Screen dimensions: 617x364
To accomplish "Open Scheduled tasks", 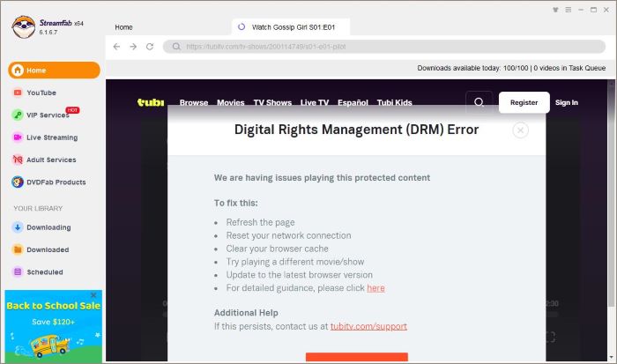I will coord(44,272).
